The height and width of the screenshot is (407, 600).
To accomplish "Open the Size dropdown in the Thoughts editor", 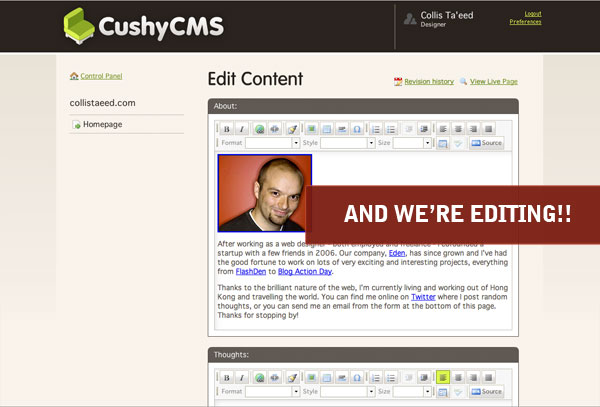I will click(412, 391).
